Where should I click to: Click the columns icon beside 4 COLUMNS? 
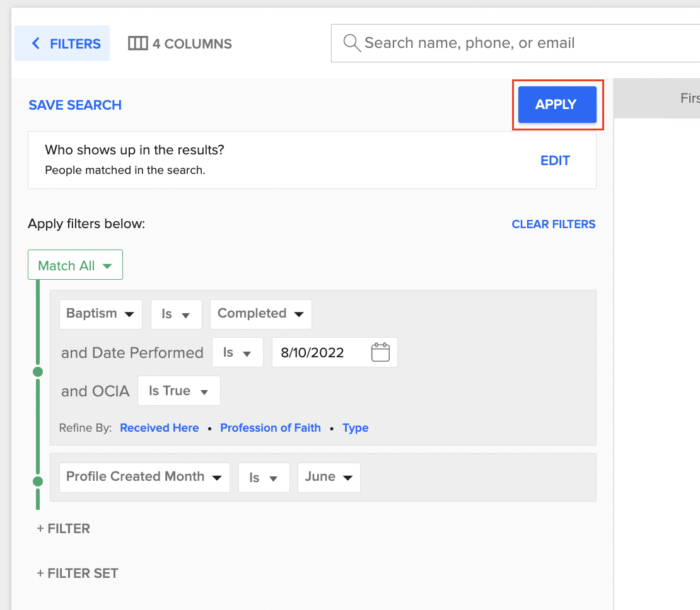click(x=137, y=43)
